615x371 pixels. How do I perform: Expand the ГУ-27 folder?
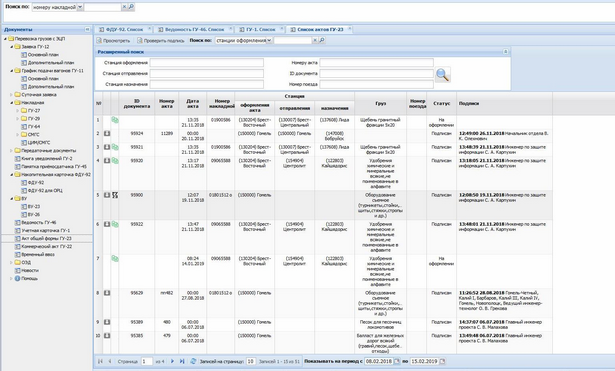point(18,111)
